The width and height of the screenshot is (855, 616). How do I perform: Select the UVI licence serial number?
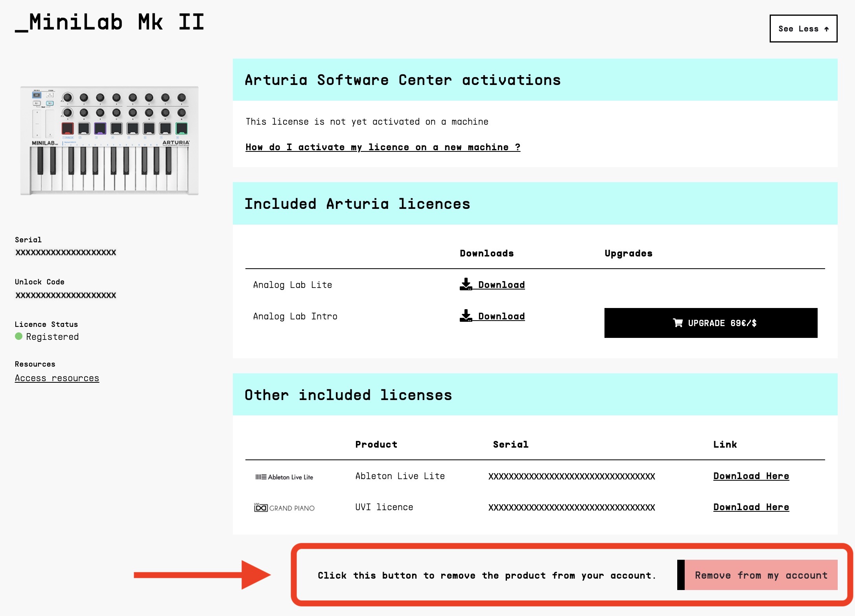coord(571,507)
